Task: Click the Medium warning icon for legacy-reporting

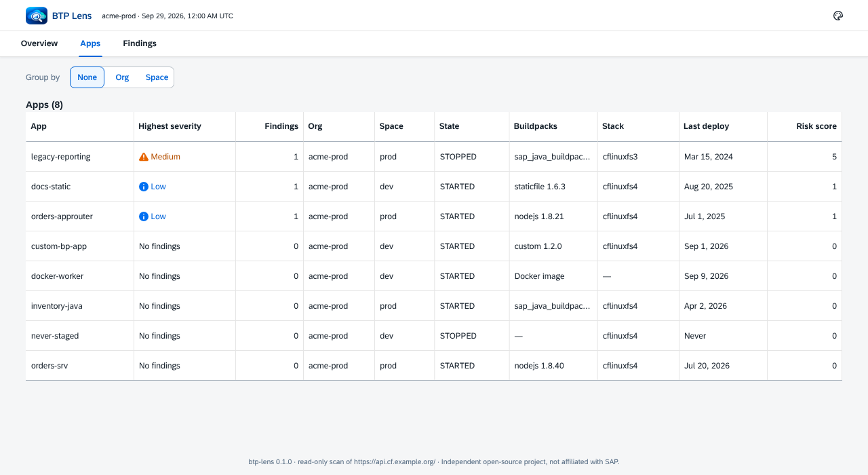Action: coord(144,157)
